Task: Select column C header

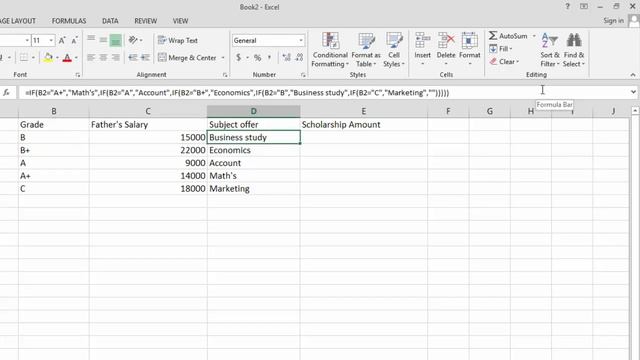Action: [148, 111]
